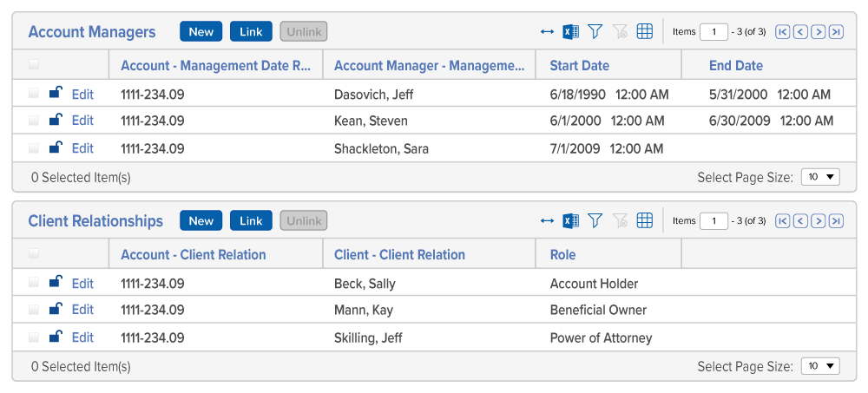
Task: Click Edit link for Shackleton, Sara
Action: pyautogui.click(x=82, y=148)
